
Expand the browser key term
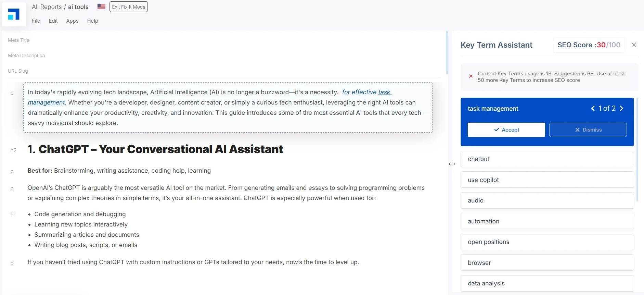click(x=547, y=263)
